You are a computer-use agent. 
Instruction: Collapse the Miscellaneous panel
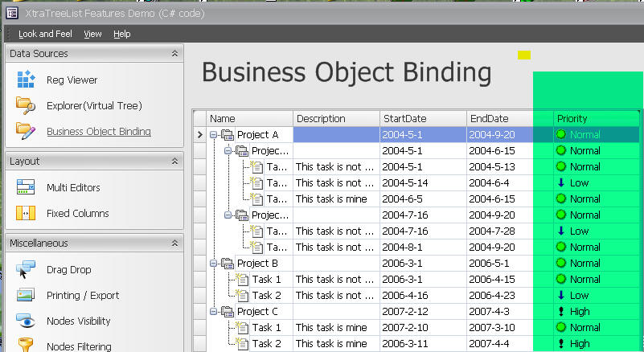pos(174,244)
